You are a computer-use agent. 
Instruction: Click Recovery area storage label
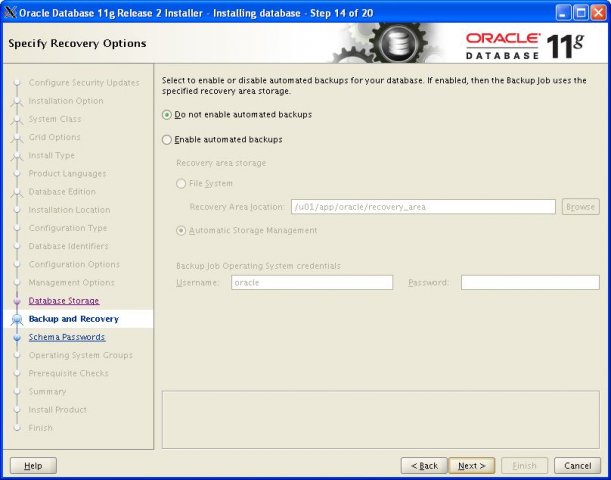point(221,163)
